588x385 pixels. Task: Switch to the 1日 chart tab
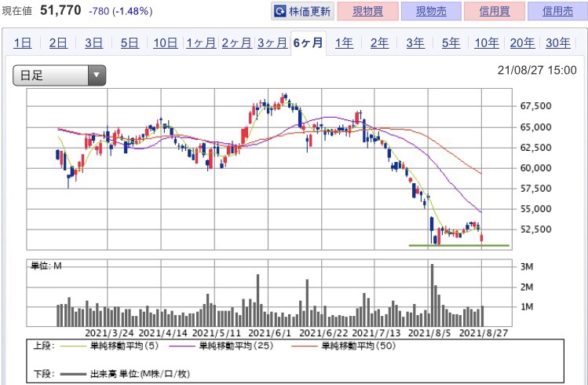[23, 43]
